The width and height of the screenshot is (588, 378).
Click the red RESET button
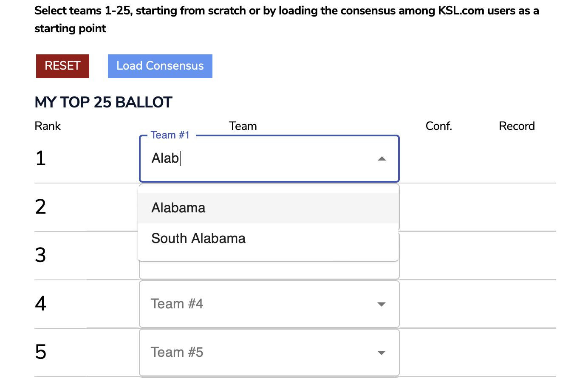point(62,66)
